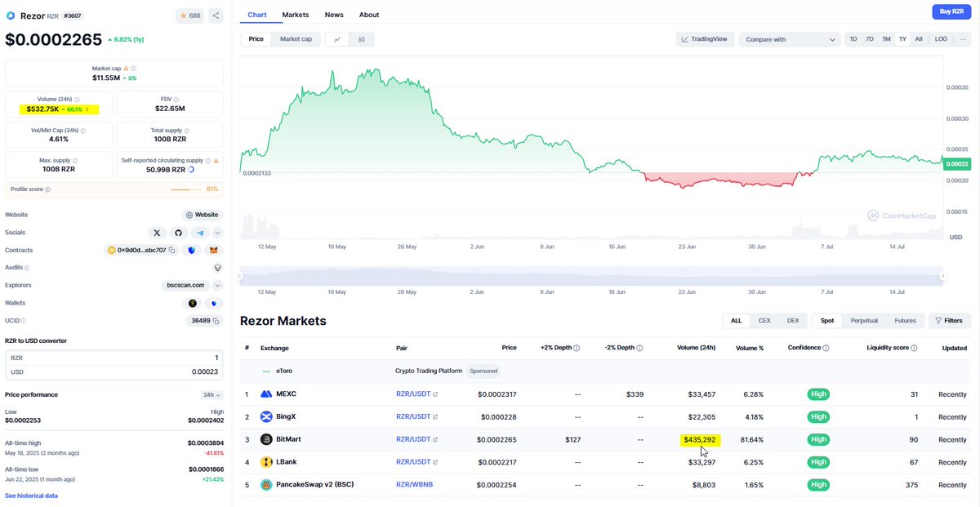Click the blue shield wallet icon in the Wallets row

216,303
